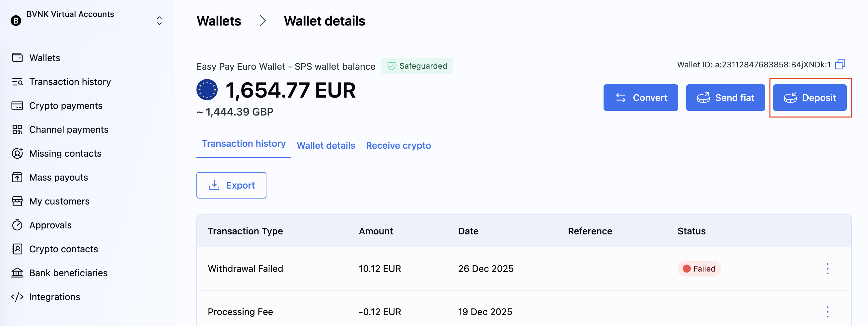Open Missing contacts via sidebar icon
Viewport: 868px width, 326px height.
click(17, 153)
